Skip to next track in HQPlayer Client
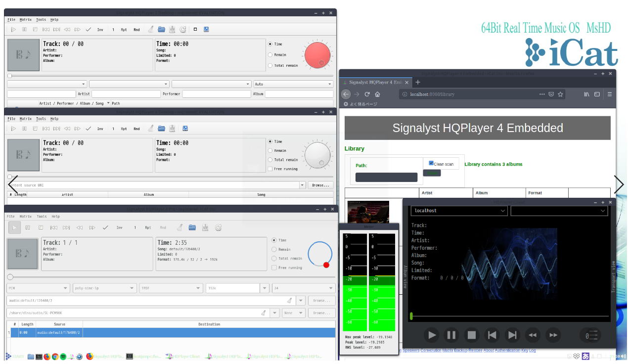The image size is (628, 364). 512,335
